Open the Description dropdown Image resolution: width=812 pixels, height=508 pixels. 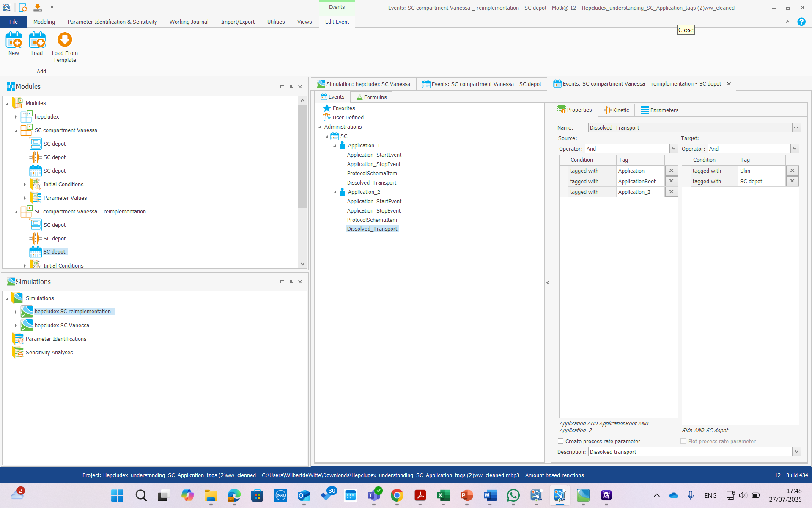796,452
